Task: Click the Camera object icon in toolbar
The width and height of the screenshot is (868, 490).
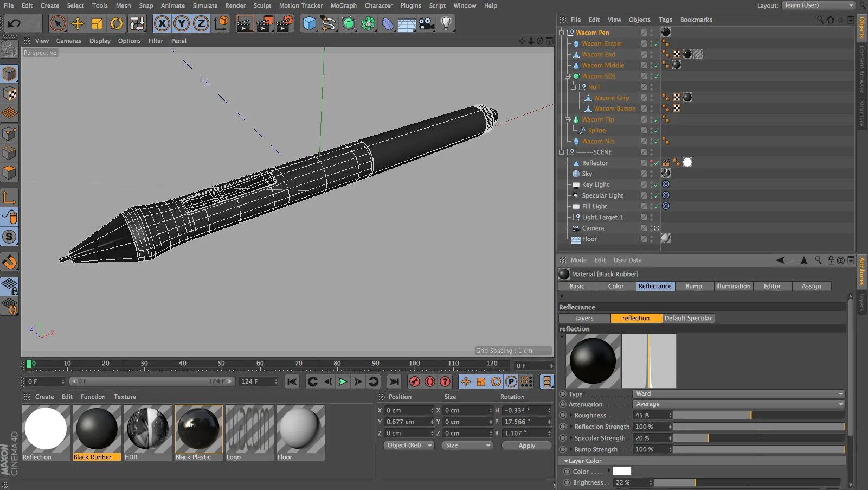Action: coord(426,23)
